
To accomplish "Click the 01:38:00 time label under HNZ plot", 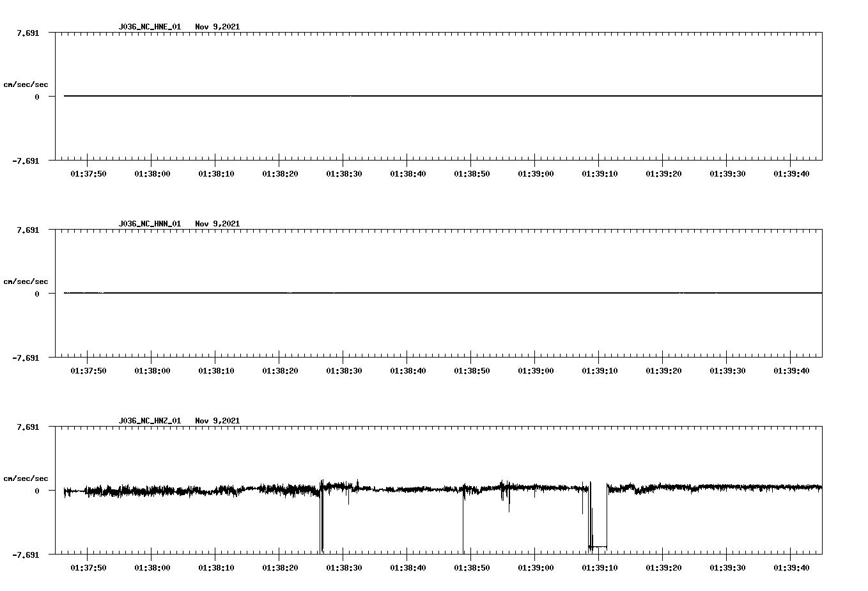I will coord(152,568).
